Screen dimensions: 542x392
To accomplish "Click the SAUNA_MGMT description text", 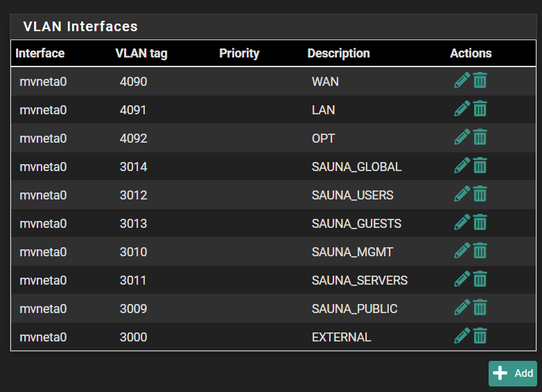I will point(352,252).
